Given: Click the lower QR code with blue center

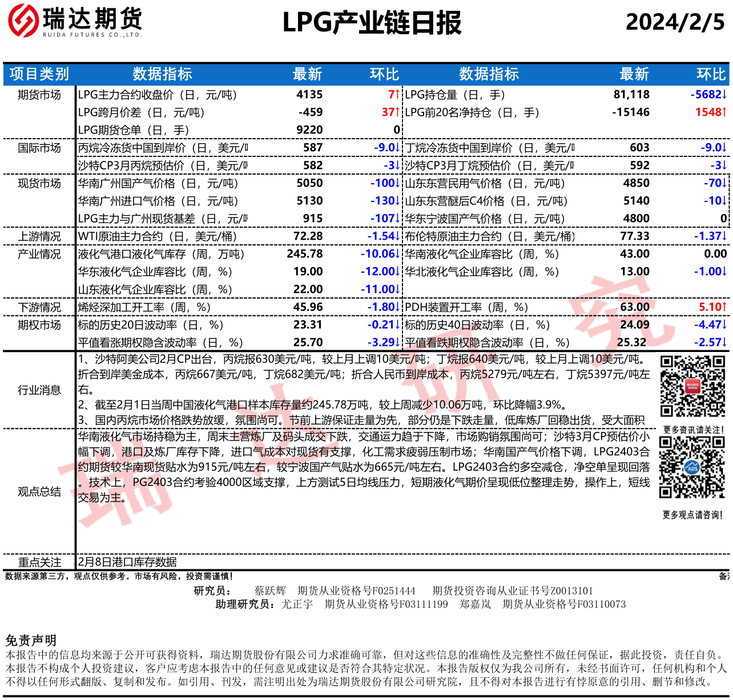Looking at the screenshot, I should (x=692, y=467).
